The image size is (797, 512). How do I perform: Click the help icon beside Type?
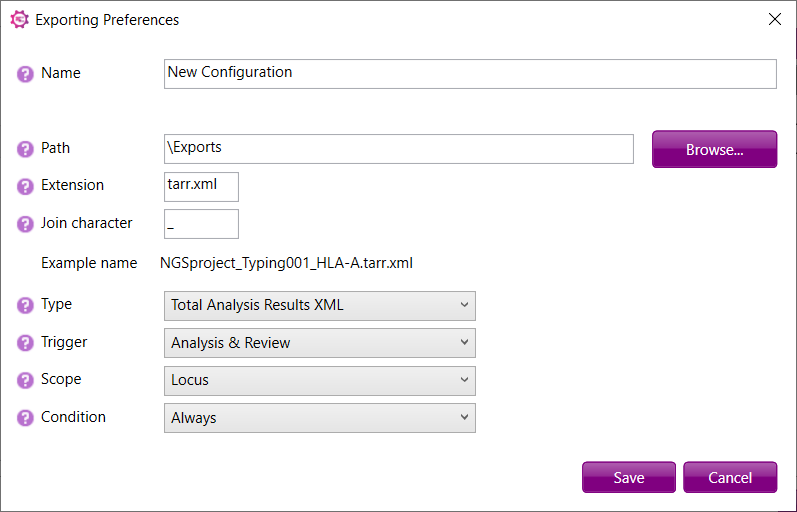pos(25,306)
